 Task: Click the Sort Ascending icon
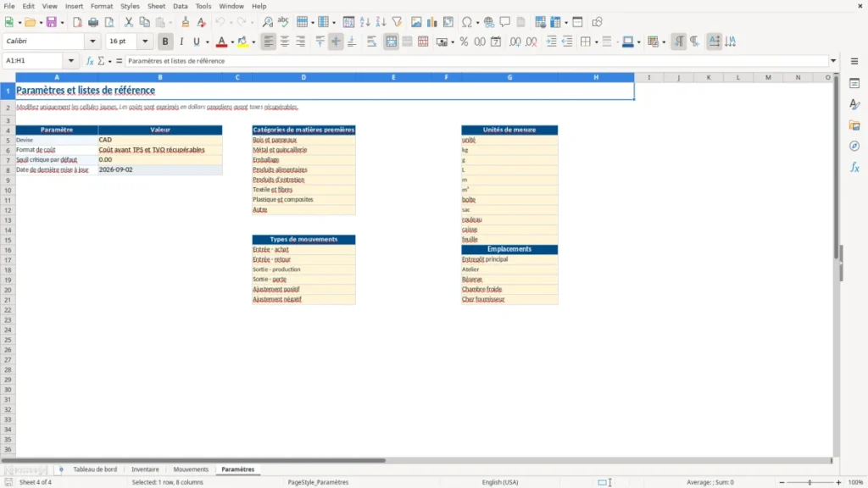point(364,22)
